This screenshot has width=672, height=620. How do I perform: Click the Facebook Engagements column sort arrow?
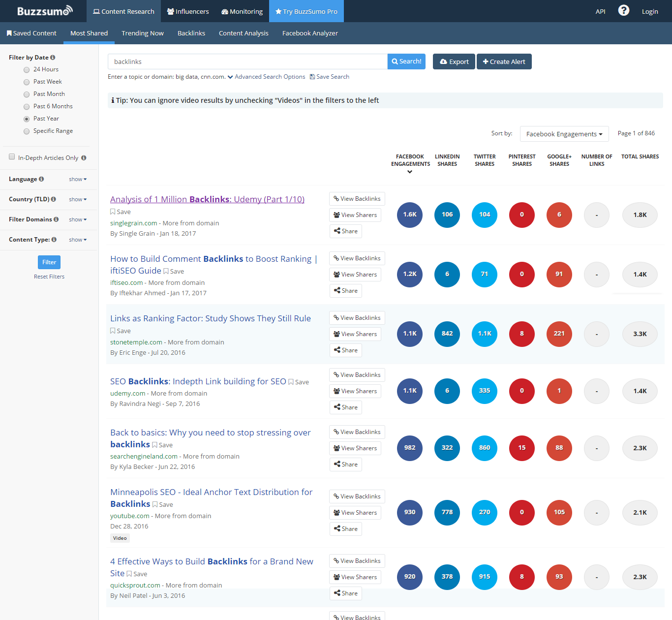point(410,172)
